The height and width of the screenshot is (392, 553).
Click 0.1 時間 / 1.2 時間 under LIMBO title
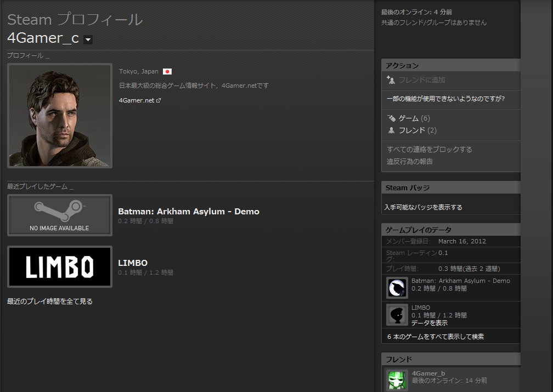pos(146,272)
